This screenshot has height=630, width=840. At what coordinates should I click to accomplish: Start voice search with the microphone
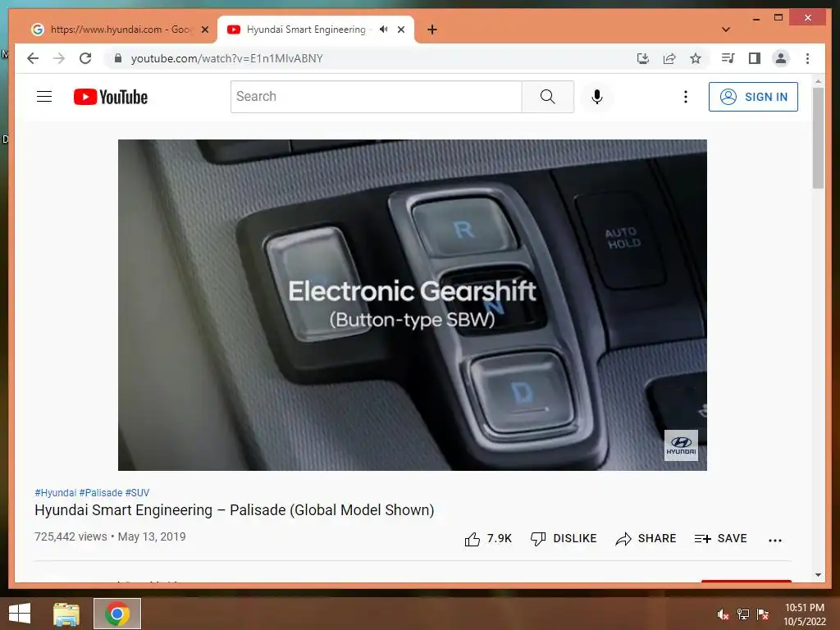pos(597,97)
